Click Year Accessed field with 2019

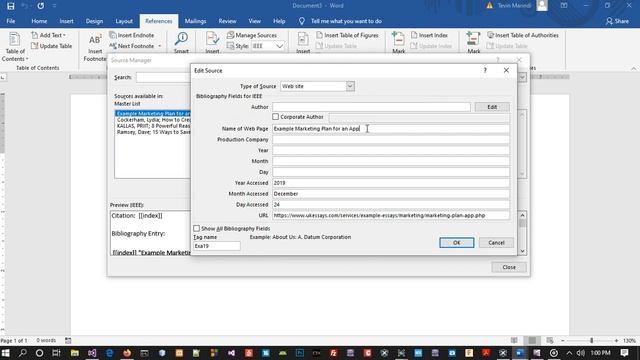coord(391,183)
